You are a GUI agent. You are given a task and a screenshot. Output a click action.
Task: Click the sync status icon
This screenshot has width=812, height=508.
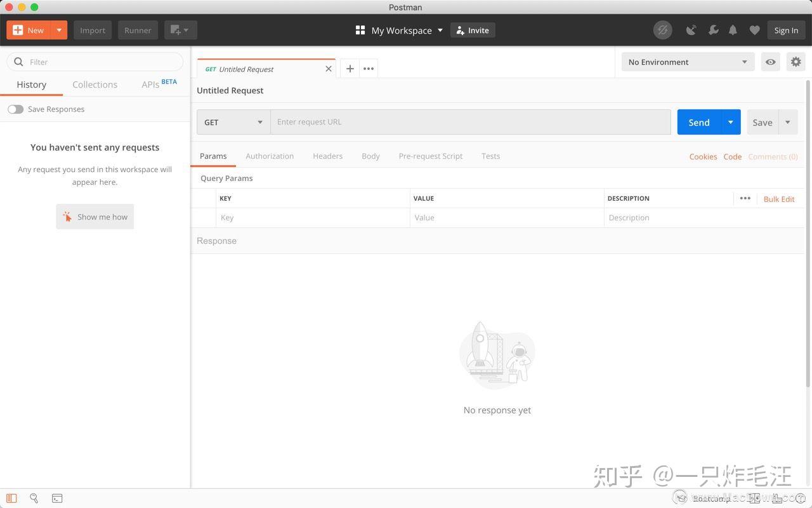(663, 30)
